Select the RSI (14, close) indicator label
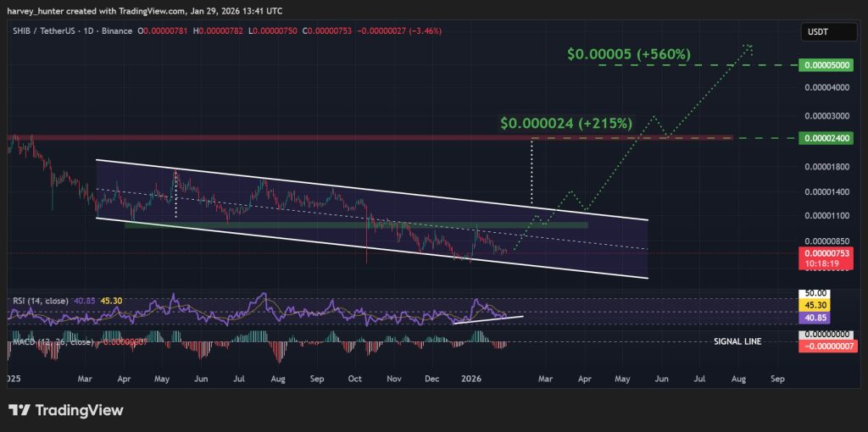The width and height of the screenshot is (868, 432). tap(40, 300)
